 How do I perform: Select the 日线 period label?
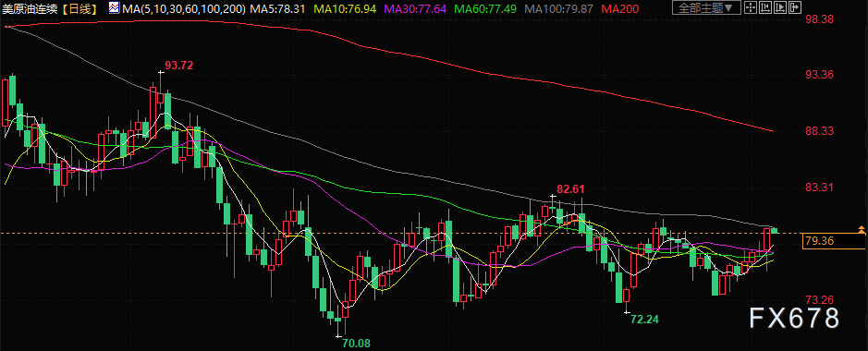pos(79,8)
